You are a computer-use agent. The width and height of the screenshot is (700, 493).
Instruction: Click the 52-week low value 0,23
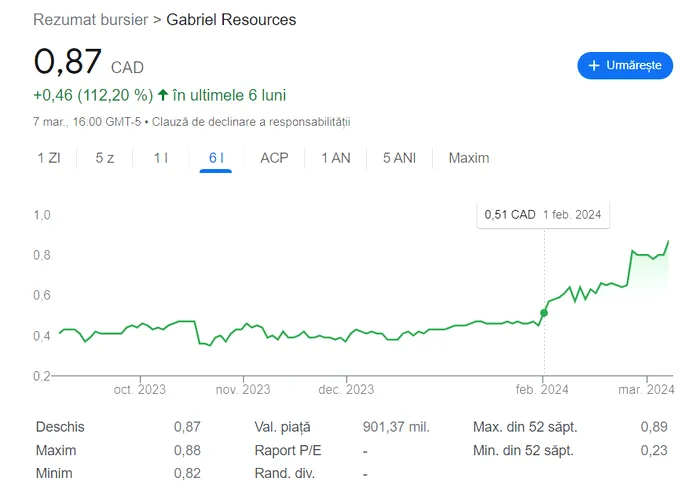[x=654, y=450]
